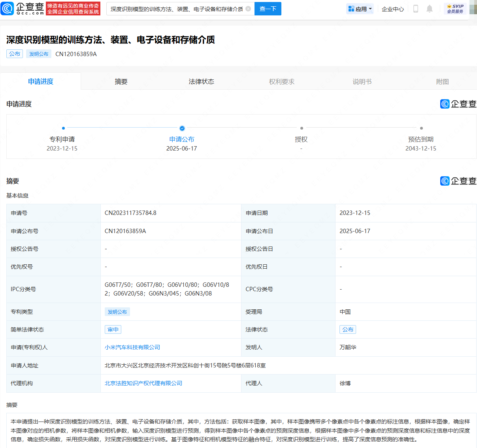Click the 申请公布 checked timeline marker
Viewport: 477px width, 448px height.
point(182,128)
